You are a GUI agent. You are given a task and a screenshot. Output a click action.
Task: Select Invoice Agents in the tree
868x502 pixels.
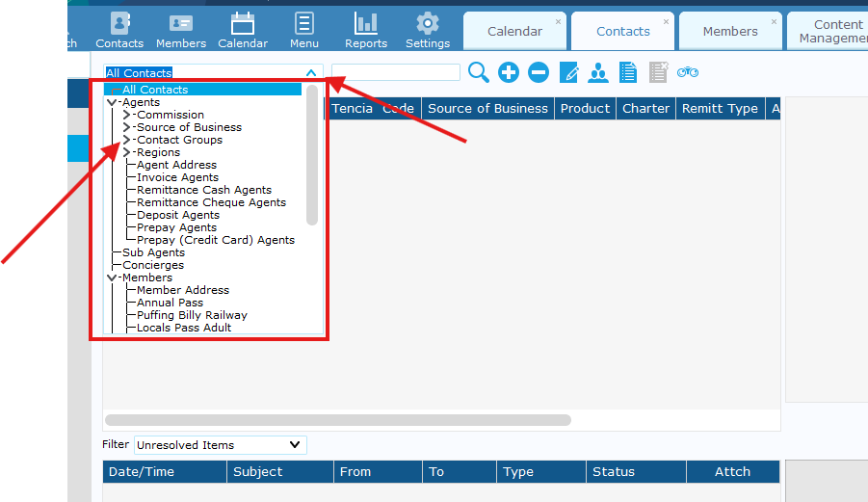point(177,177)
